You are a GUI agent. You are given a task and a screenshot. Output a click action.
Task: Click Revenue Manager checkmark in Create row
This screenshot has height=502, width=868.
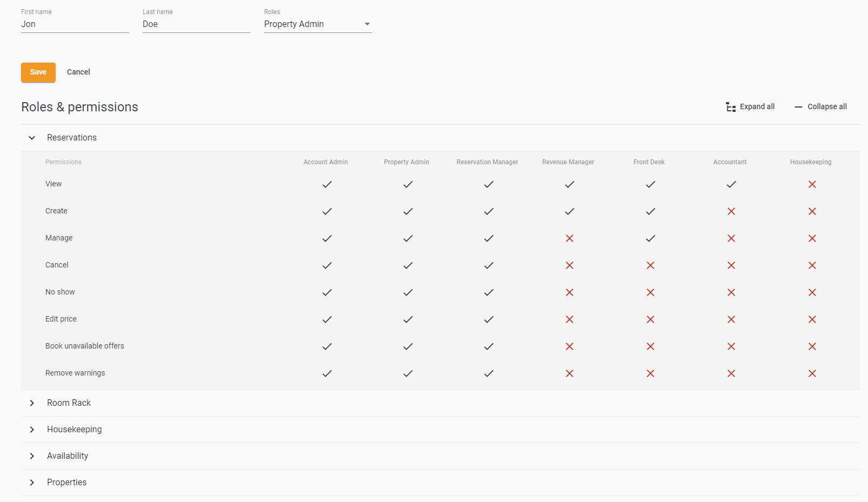(569, 211)
